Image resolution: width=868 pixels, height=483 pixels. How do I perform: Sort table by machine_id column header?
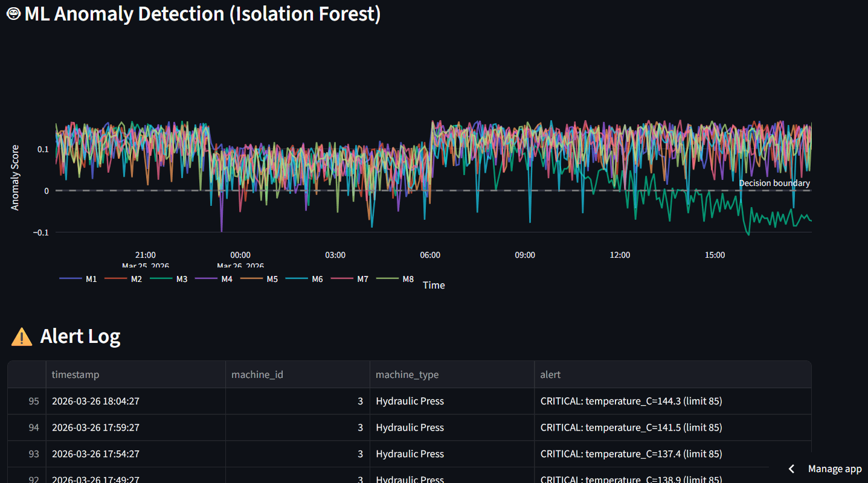(x=298, y=374)
